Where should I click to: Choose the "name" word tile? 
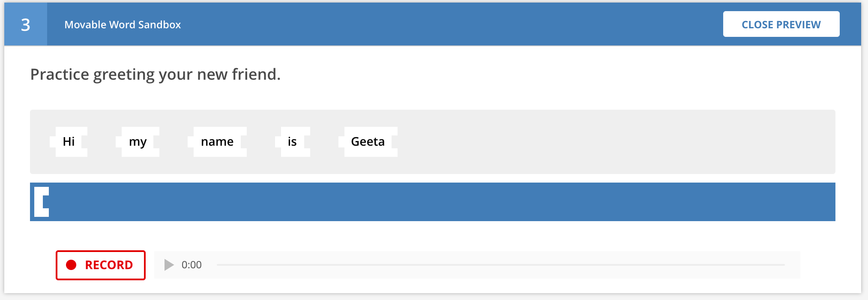218,142
